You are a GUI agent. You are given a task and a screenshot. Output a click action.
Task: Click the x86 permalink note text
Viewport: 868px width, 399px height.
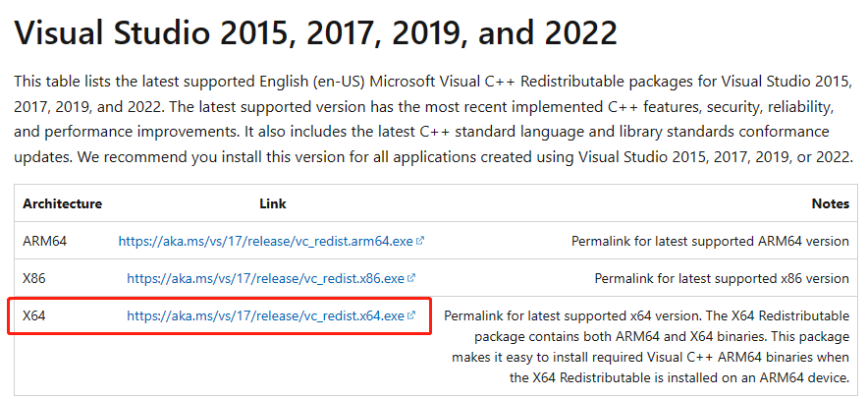point(722,278)
